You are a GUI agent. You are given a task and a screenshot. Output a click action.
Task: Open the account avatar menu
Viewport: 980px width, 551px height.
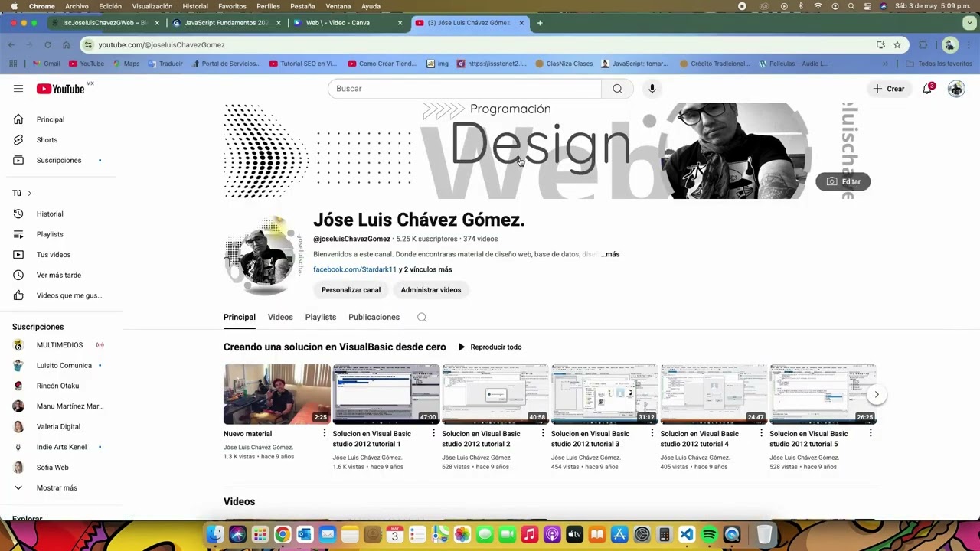(956, 89)
